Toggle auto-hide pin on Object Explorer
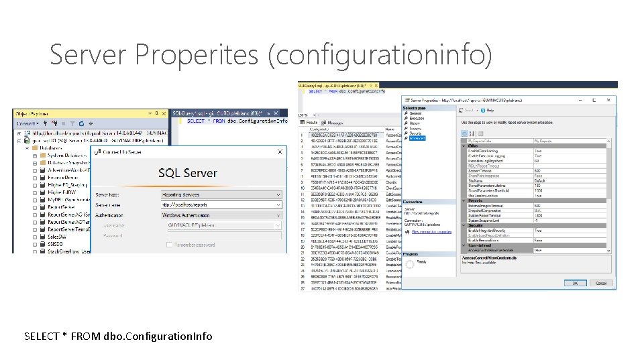 click(x=157, y=113)
